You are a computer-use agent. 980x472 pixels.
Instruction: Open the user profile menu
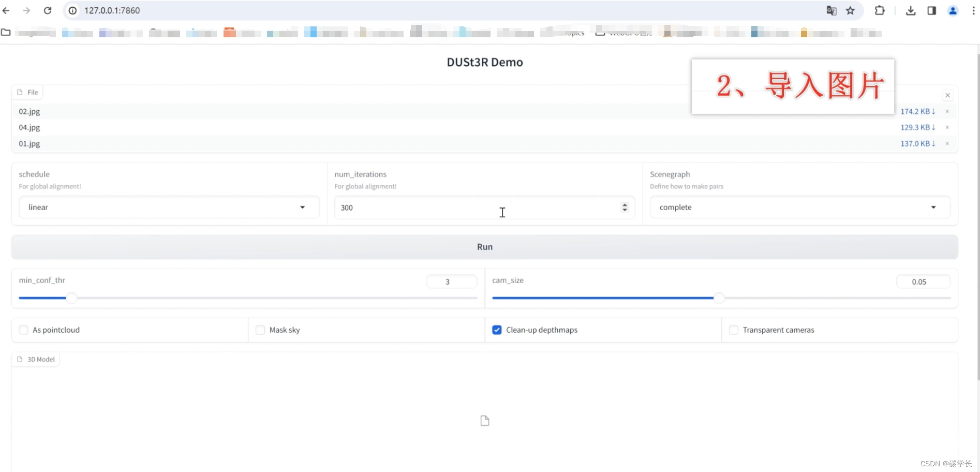(953, 10)
